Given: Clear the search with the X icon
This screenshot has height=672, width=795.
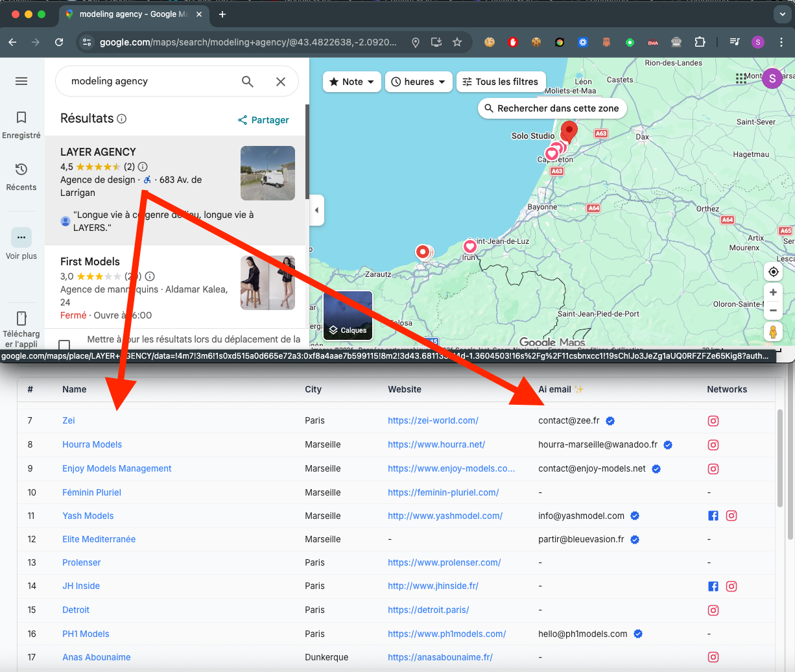Looking at the screenshot, I should pyautogui.click(x=280, y=81).
